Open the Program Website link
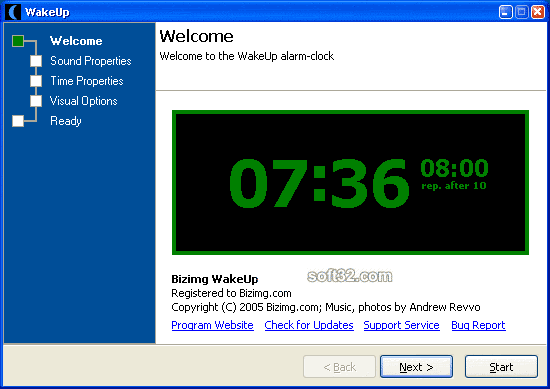Viewport: 550px width, 389px height. coord(213,325)
